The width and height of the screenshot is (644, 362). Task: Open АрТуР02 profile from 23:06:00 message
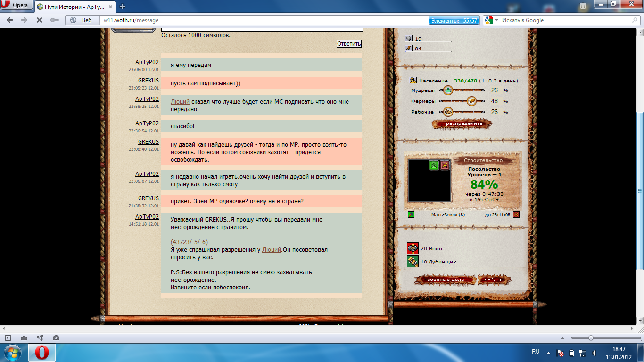147,62
